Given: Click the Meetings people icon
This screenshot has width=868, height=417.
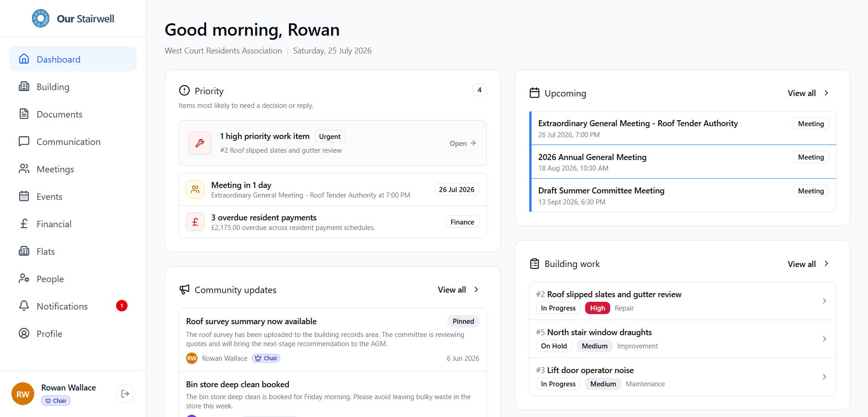Looking at the screenshot, I should click(24, 169).
